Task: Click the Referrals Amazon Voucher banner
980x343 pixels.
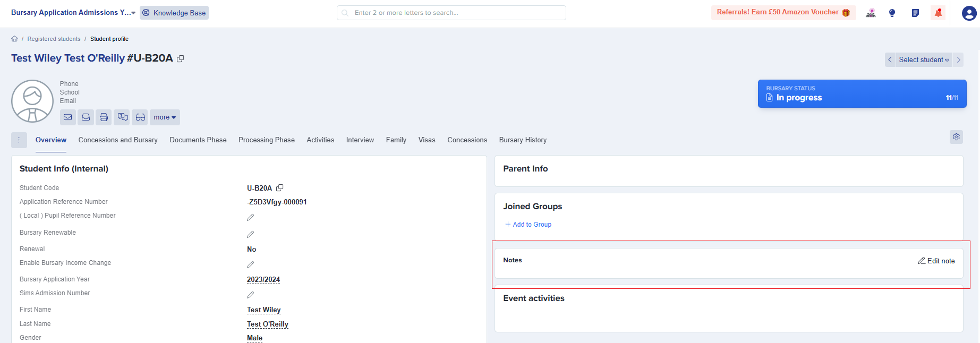Action: pos(783,12)
